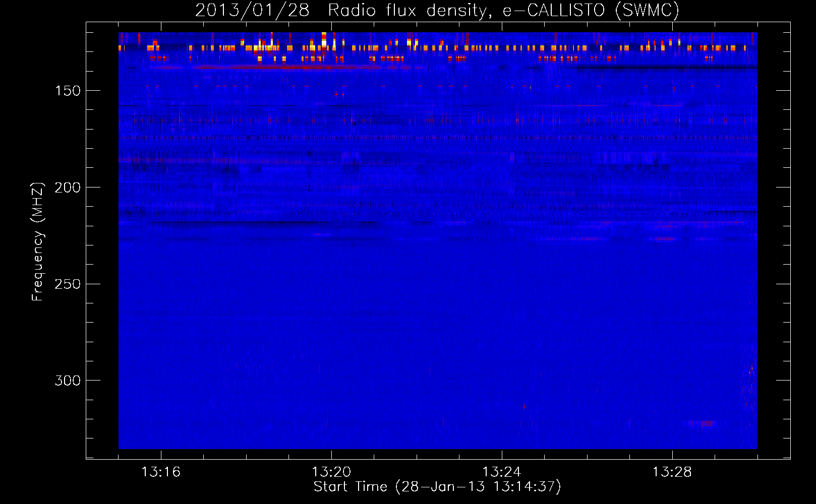The width and height of the screenshot is (816, 504).
Task: Click the 13:16 time tick label
Action: pos(161,472)
